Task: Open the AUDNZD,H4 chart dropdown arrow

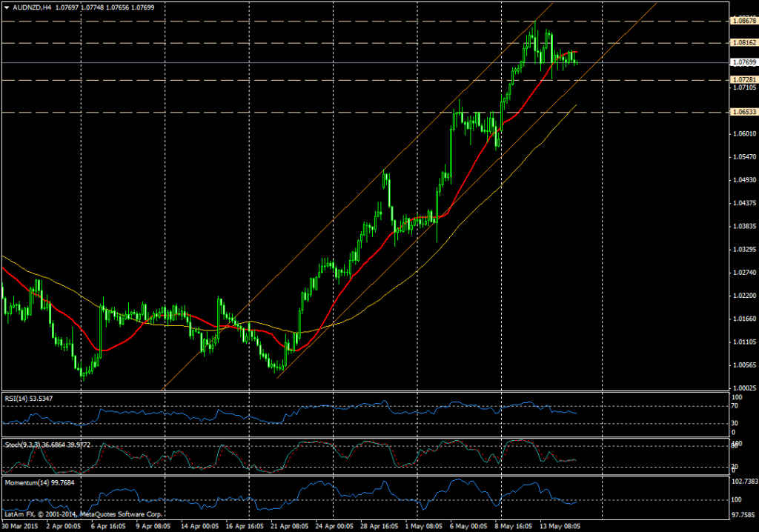Action: 7,7
